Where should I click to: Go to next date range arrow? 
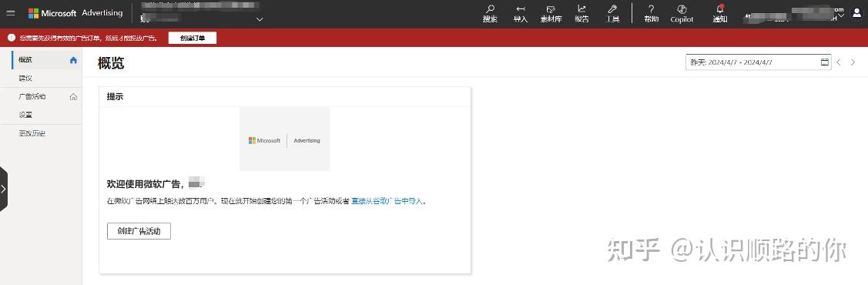[x=853, y=62]
